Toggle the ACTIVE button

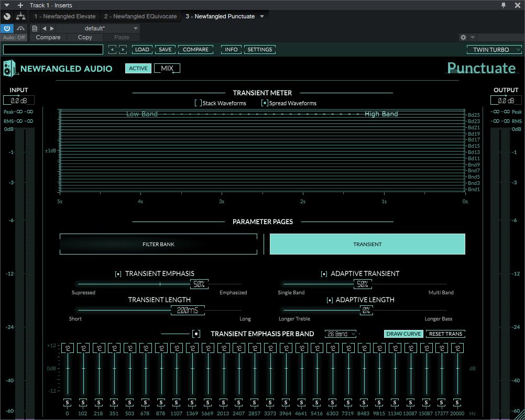138,68
